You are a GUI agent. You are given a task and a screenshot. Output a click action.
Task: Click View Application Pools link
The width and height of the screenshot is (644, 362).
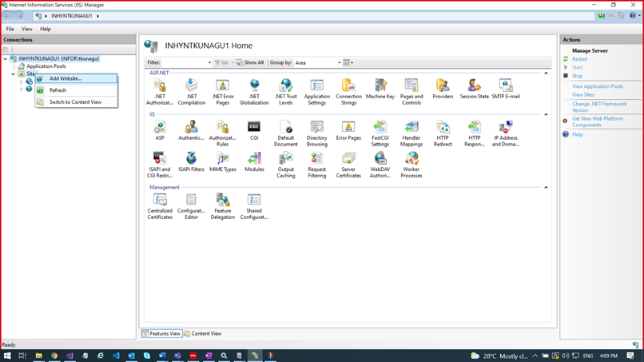[x=597, y=86]
